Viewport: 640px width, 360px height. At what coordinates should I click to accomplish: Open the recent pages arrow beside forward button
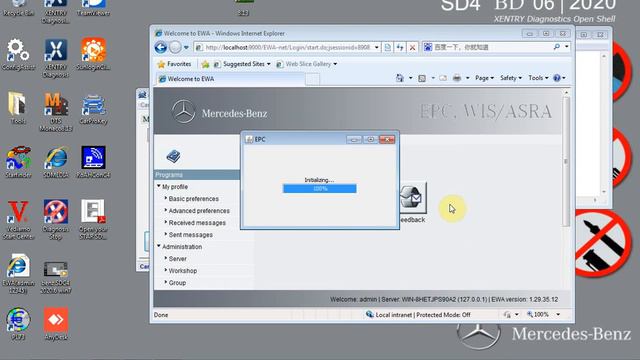coord(186,47)
